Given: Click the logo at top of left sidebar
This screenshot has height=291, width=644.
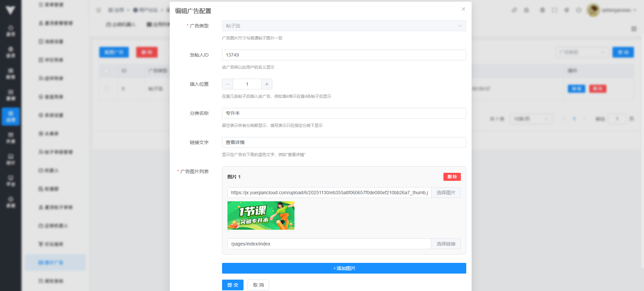Looking at the screenshot, I should coord(10,10).
